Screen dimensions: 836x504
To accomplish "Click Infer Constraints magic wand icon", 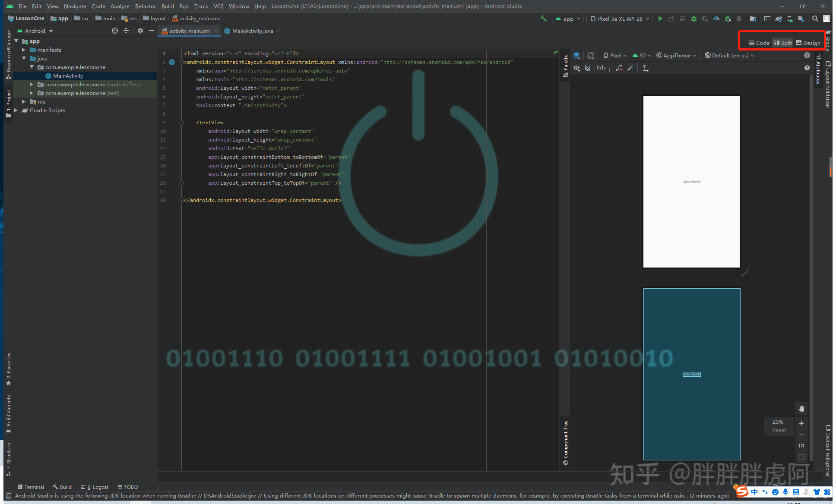I will pyautogui.click(x=630, y=68).
